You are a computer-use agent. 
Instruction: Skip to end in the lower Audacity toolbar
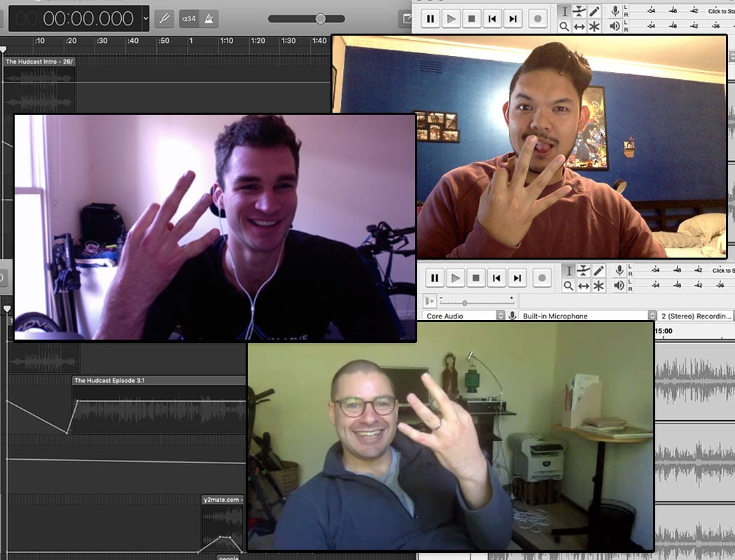point(517,278)
